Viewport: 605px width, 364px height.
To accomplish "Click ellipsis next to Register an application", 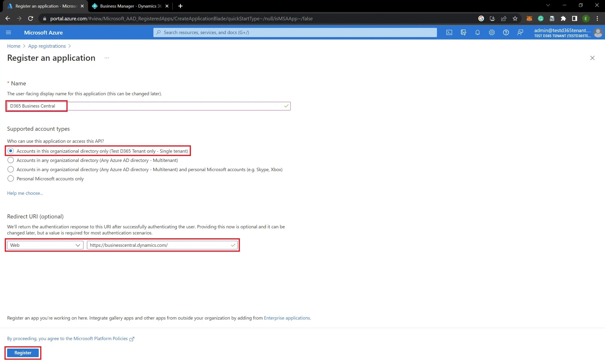I will [107, 58].
